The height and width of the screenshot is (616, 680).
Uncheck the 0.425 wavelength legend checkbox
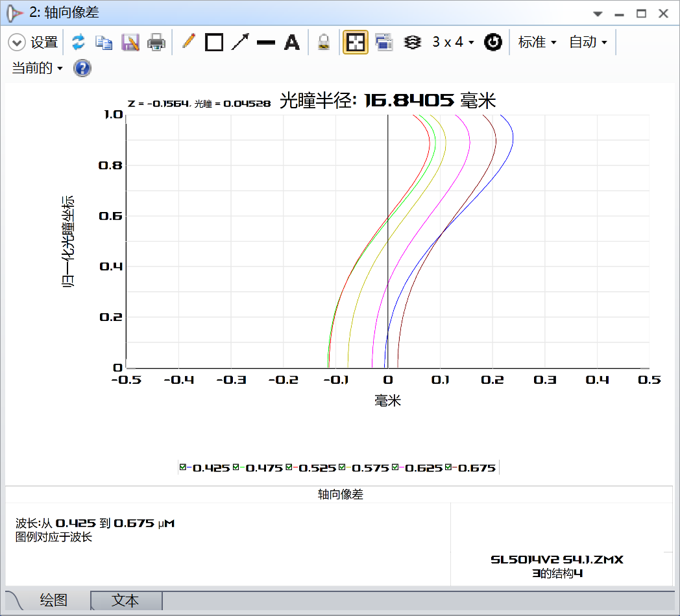tap(182, 467)
